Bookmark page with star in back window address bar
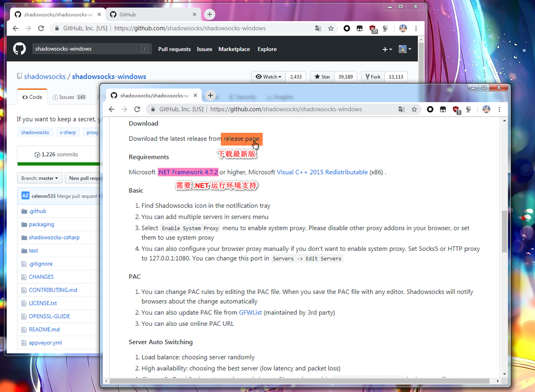This screenshot has width=535, height=392. pyautogui.click(x=331, y=28)
